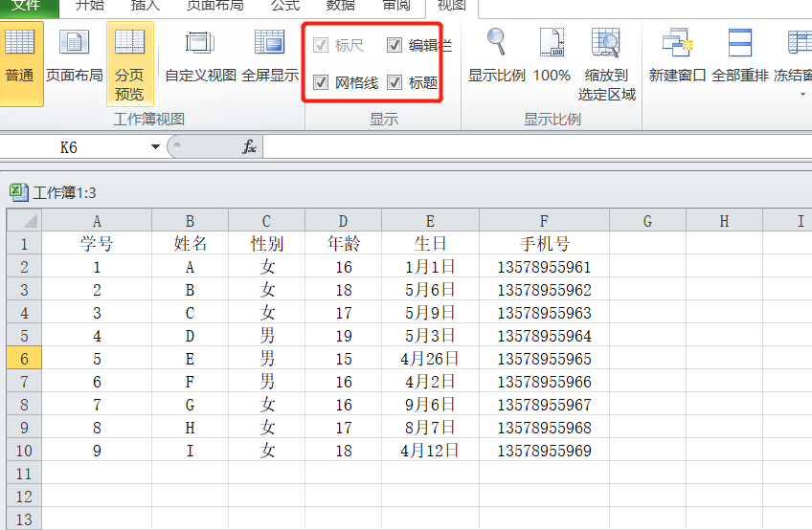The height and width of the screenshot is (530, 812).
Task: Switch to Normal (普通) workbook view
Action: (20, 57)
